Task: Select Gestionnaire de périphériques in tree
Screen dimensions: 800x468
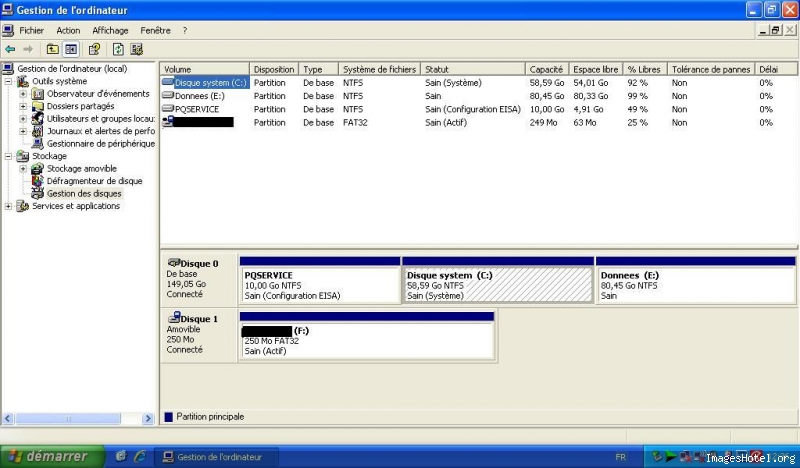Action: tap(100, 143)
